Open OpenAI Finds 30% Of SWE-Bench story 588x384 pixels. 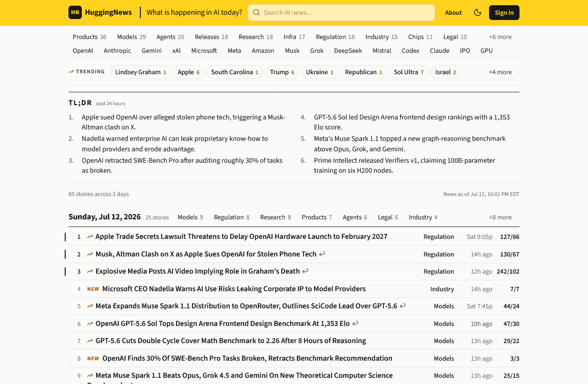[247, 358]
